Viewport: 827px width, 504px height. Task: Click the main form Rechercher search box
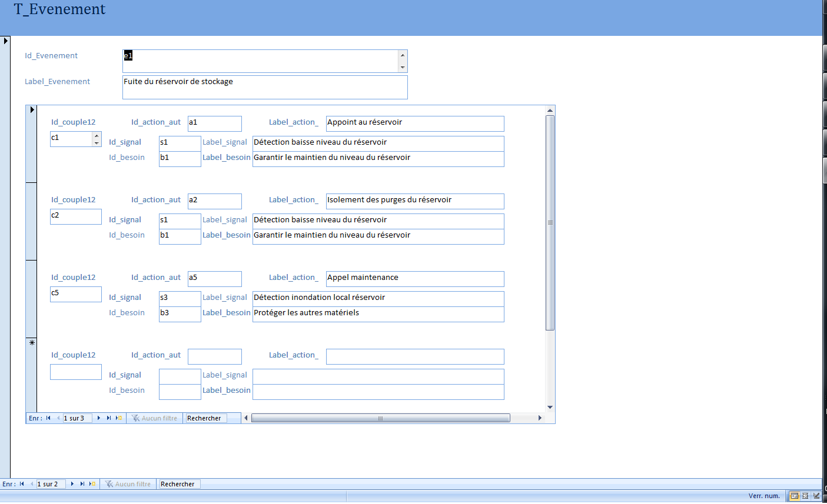pyautogui.click(x=180, y=484)
